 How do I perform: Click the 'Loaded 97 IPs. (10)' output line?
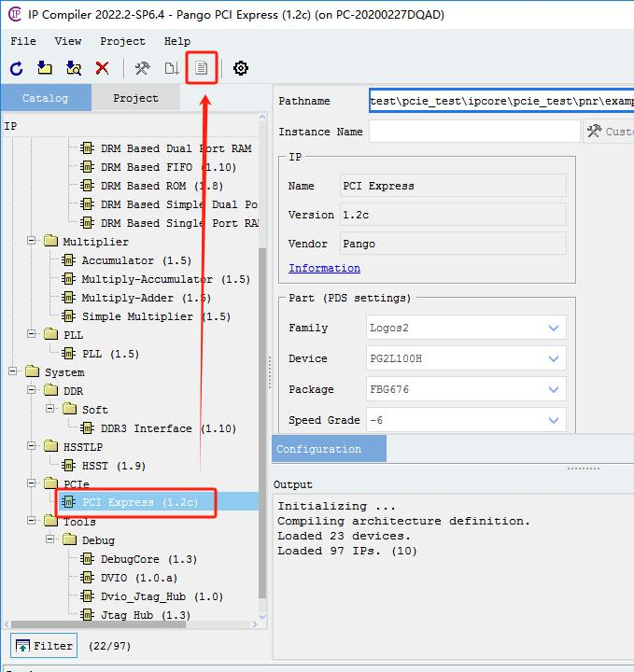[x=347, y=551]
